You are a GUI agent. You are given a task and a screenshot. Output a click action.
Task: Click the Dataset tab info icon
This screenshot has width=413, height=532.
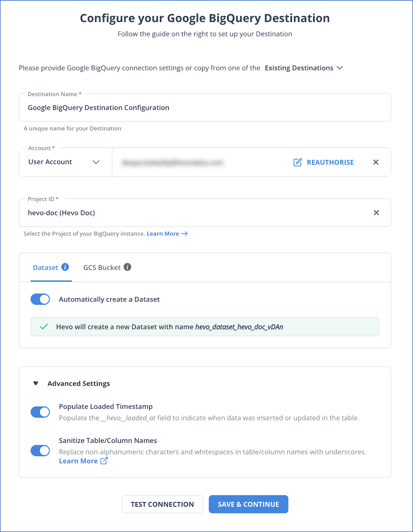pyautogui.click(x=65, y=267)
